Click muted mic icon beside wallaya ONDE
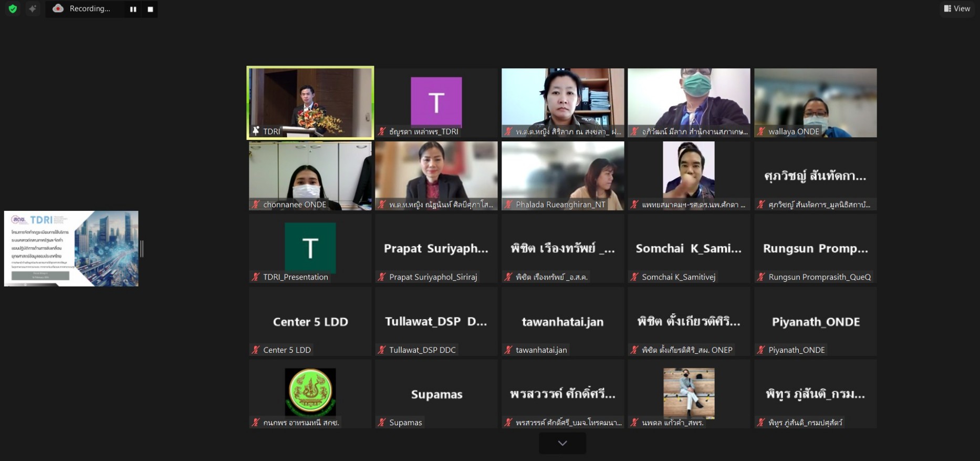Image resolution: width=980 pixels, height=461 pixels. pyautogui.click(x=761, y=131)
